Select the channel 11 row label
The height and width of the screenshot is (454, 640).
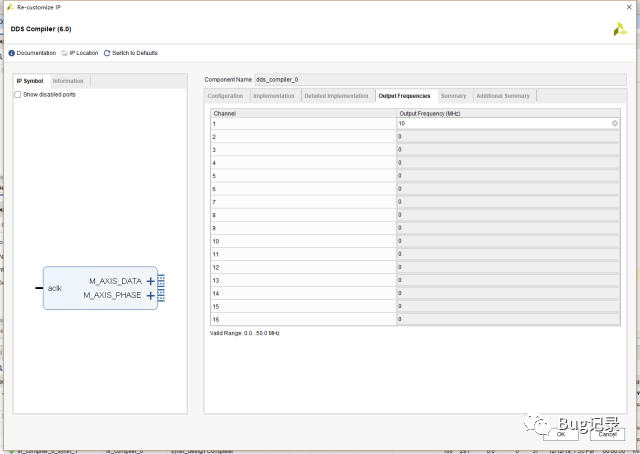tap(303, 254)
